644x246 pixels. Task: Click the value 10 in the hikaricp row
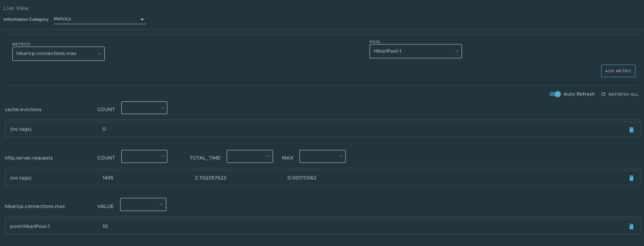tap(105, 226)
